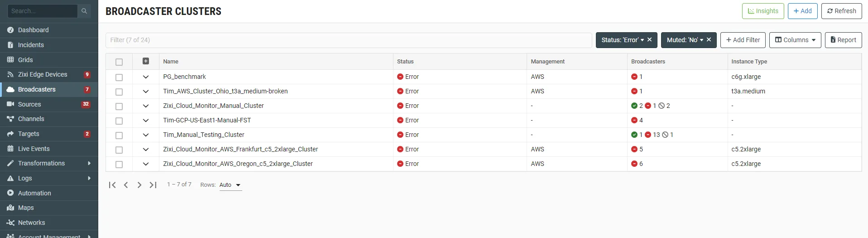Click the Maps icon in sidebar
This screenshot has height=238, width=868.
10,208
